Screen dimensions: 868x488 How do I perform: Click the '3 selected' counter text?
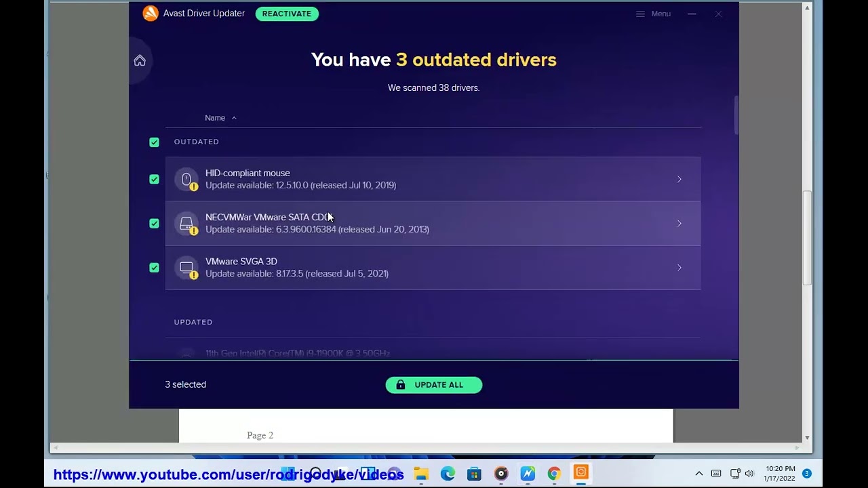185,384
